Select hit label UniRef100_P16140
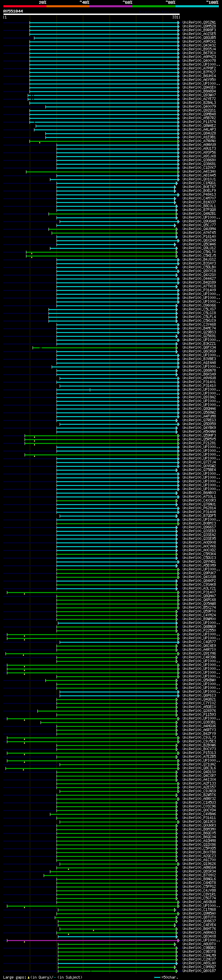Screen dimensions: 222x980 point(199,237)
